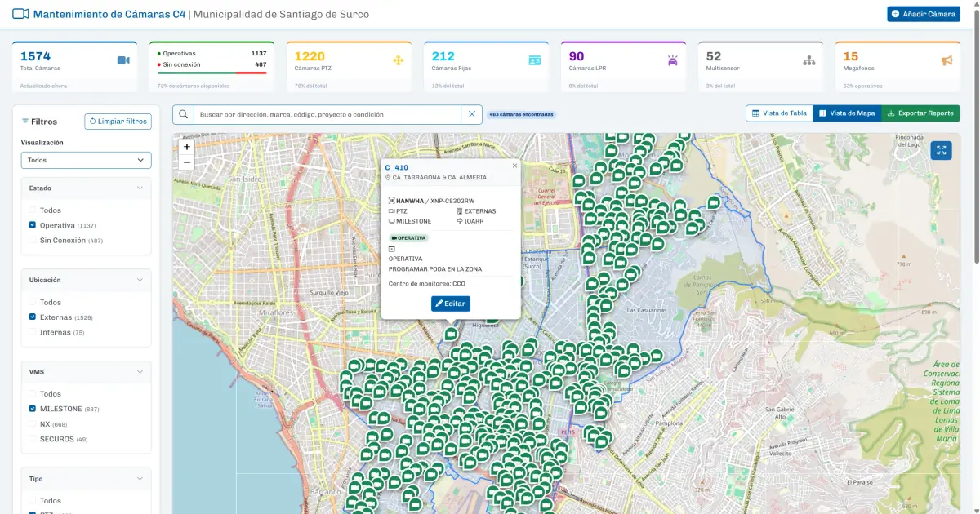Check the Internas location filter
Screen dimensions: 980x514
[x=33, y=332]
